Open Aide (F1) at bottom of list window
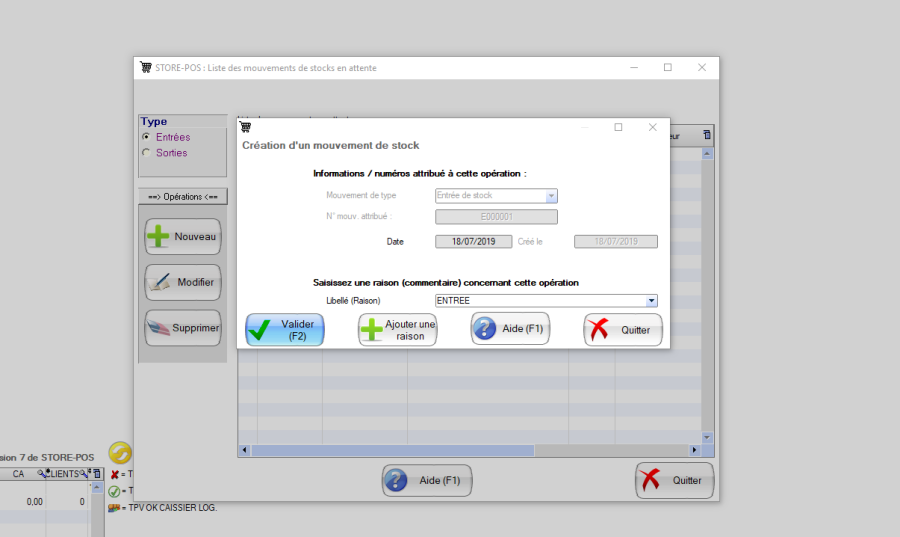This screenshot has width=900, height=537. tap(427, 481)
